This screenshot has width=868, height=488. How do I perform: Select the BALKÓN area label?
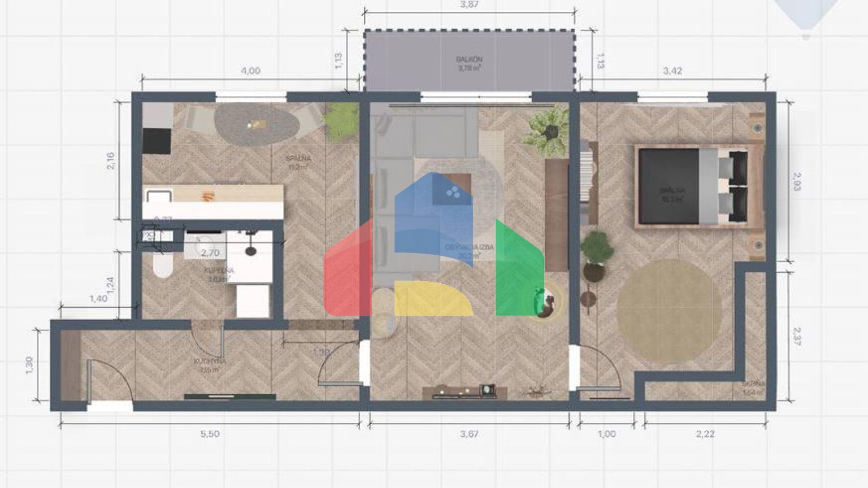(x=469, y=63)
